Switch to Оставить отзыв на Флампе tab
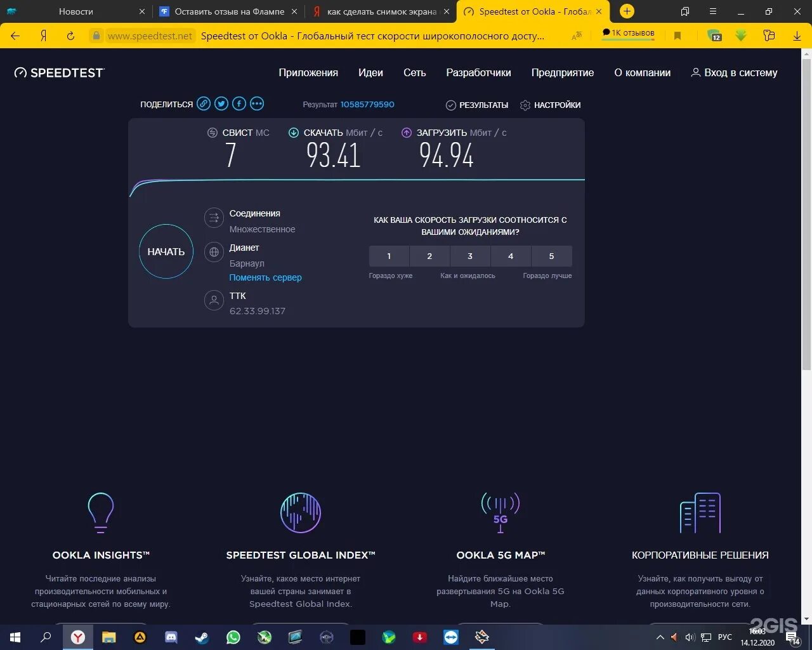This screenshot has height=650, width=812. (230, 11)
